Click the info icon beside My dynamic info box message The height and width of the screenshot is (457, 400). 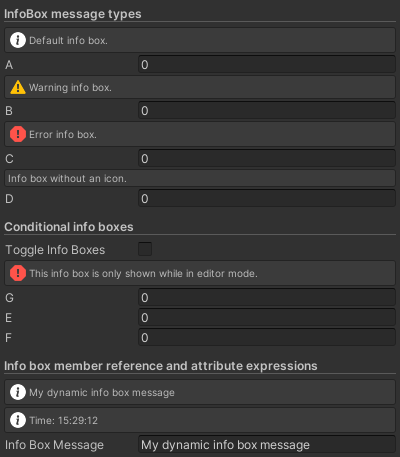tap(18, 392)
